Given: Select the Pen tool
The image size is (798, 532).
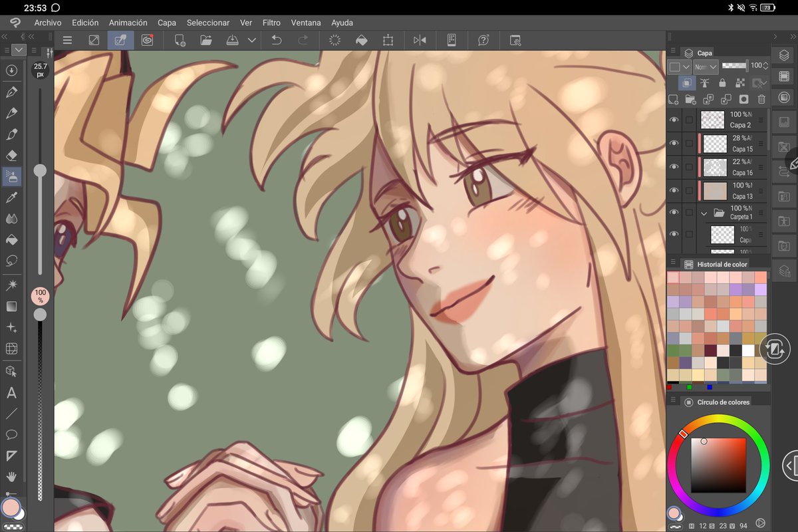Looking at the screenshot, I should coord(11,92).
